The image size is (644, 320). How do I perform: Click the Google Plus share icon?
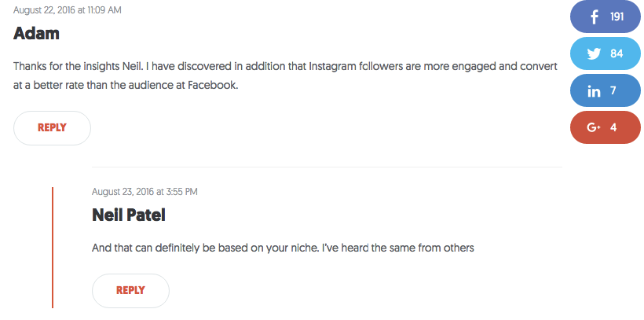click(594, 127)
